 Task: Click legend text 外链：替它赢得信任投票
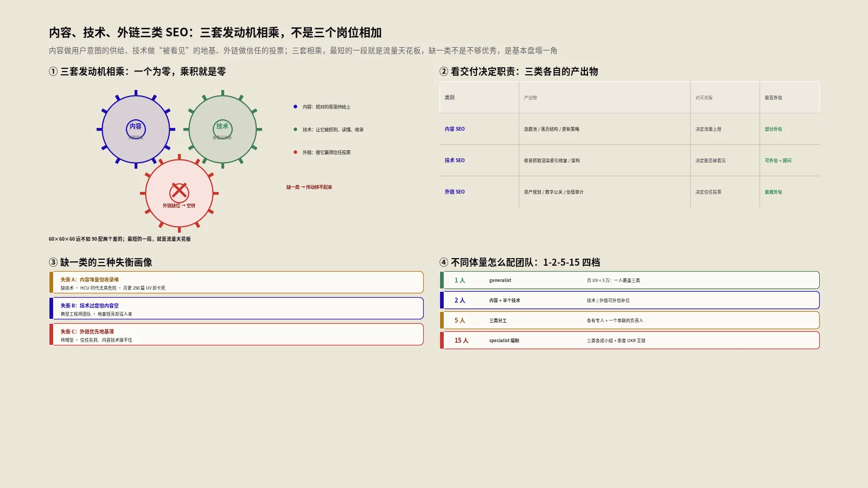coord(327,152)
